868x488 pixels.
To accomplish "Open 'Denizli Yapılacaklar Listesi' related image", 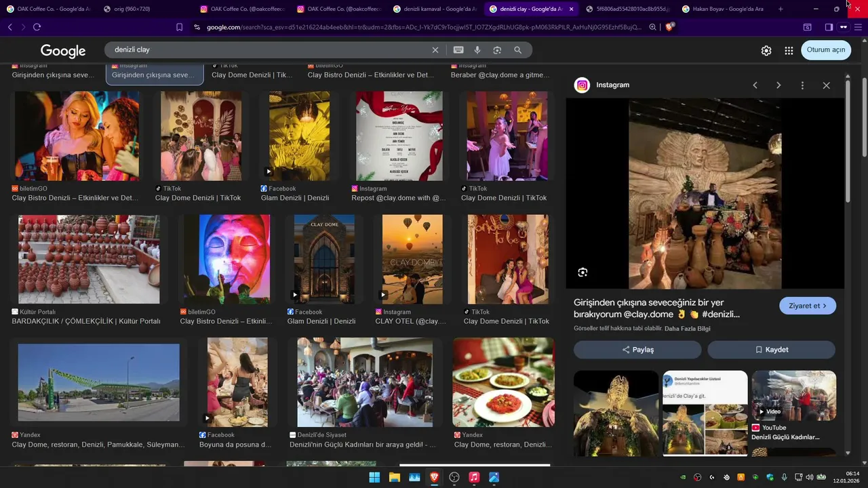I will 705,412.
